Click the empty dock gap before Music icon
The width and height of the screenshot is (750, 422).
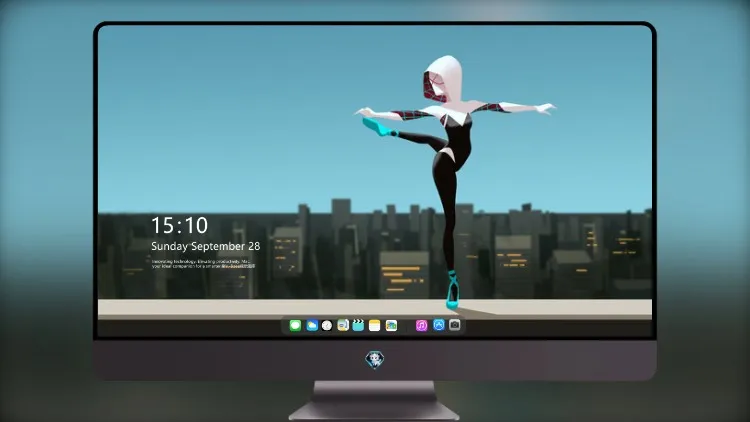407,325
